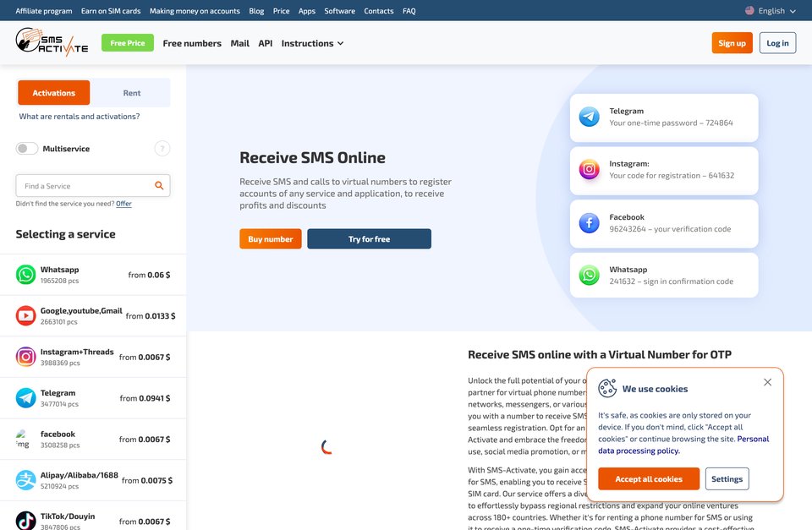Select the Alipay/Alibaba/1688 service row
This screenshot has width=812, height=530.
click(x=93, y=480)
